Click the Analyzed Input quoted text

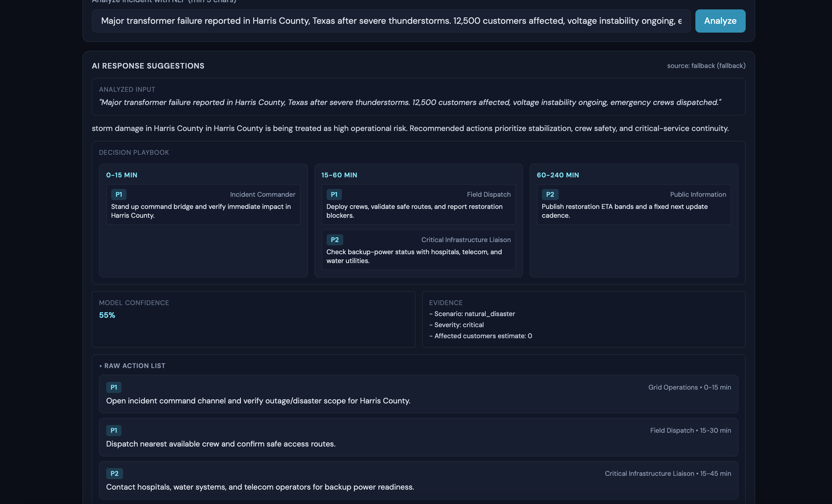tap(410, 102)
